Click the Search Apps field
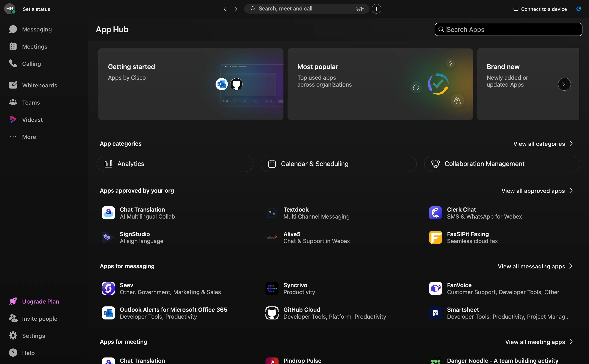This screenshot has width=589, height=364. [x=509, y=29]
